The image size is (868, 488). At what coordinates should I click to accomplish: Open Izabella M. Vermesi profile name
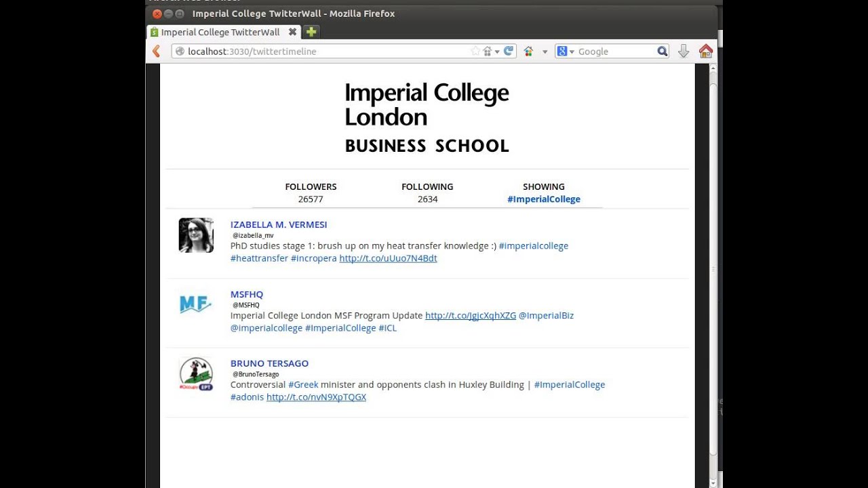click(x=279, y=224)
